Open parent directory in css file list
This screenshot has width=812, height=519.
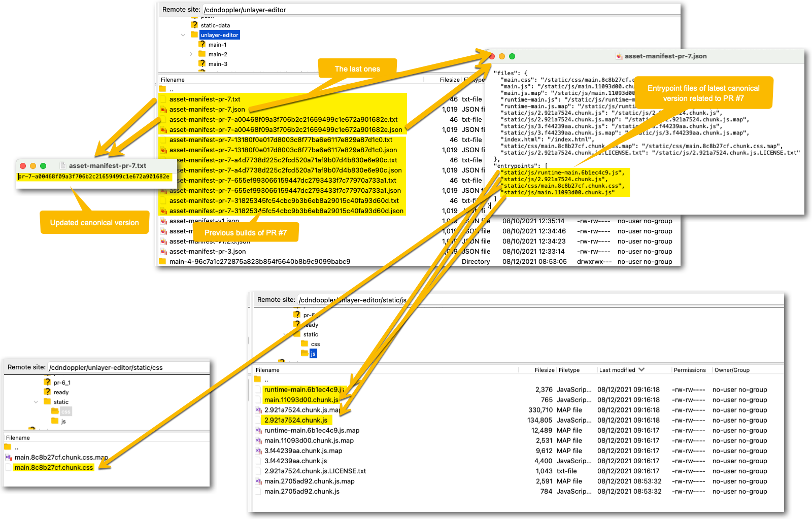(x=8, y=447)
